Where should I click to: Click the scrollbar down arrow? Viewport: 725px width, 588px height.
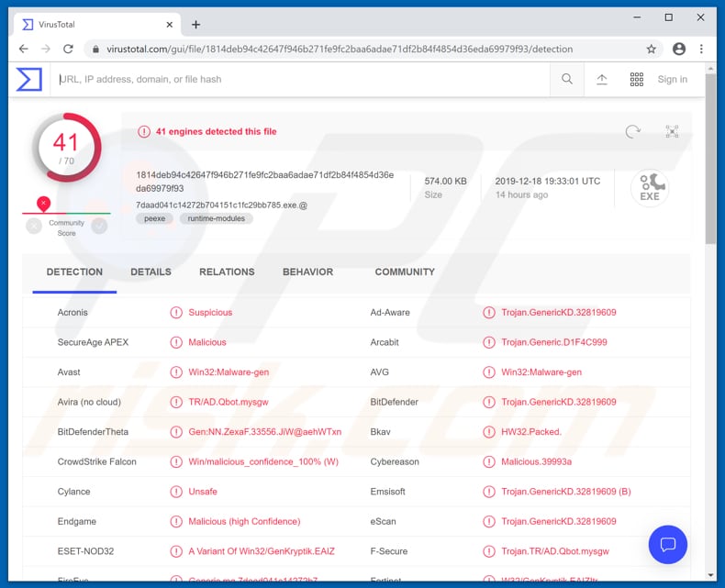coord(710,575)
